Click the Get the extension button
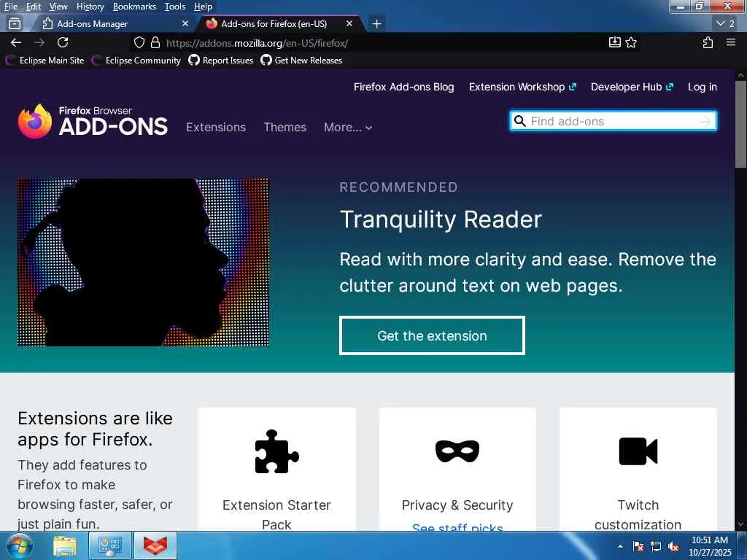The image size is (747, 560). click(x=432, y=335)
